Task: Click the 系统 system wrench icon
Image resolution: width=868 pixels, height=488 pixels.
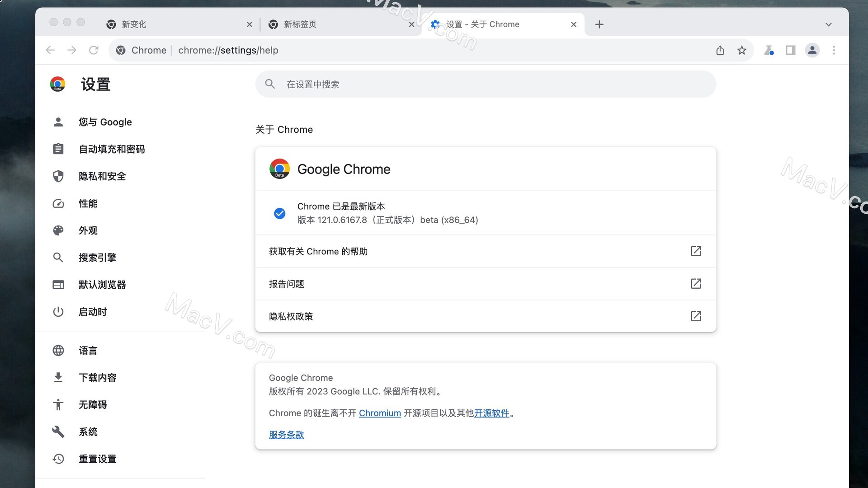Action: coord(58,432)
